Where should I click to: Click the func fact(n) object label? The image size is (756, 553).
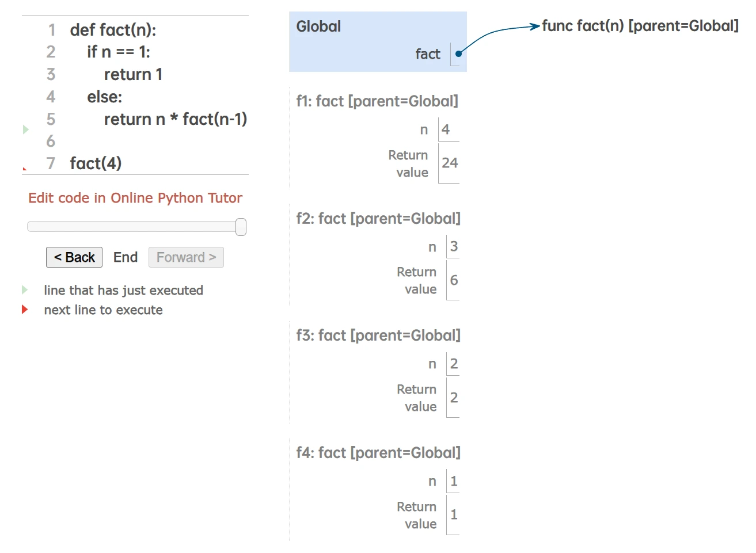[640, 26]
